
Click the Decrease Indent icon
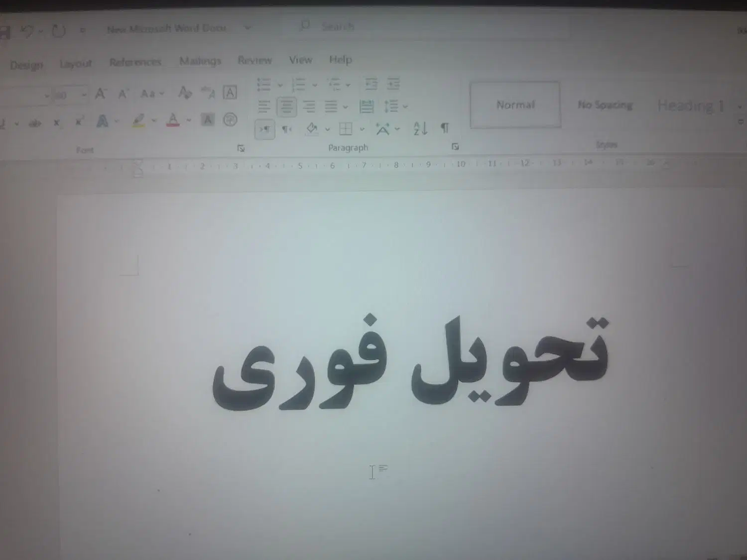(x=371, y=84)
